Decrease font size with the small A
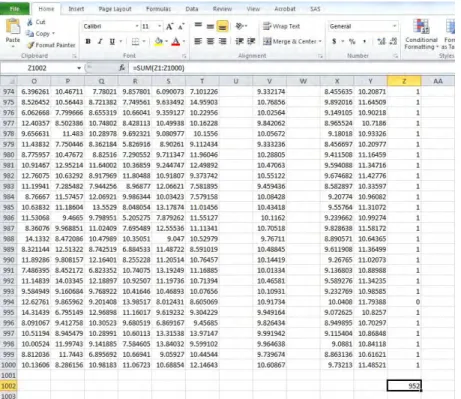The width and height of the screenshot is (461, 399). click(181, 26)
